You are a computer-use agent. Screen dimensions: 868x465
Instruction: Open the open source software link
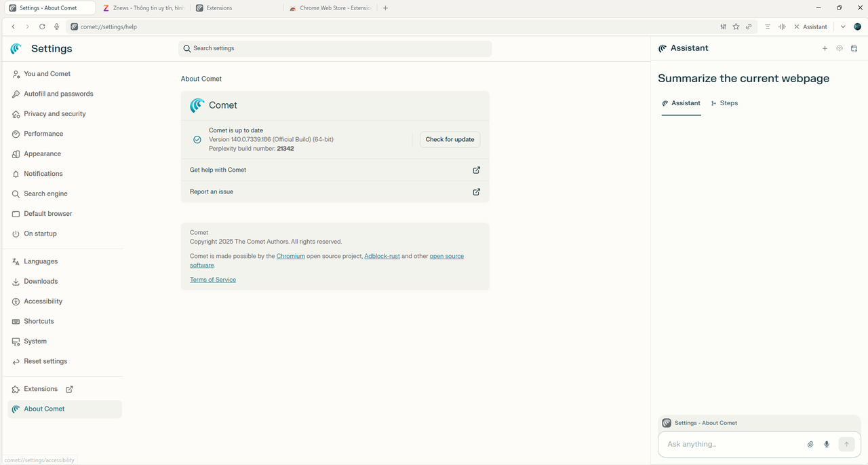pyautogui.click(x=446, y=256)
